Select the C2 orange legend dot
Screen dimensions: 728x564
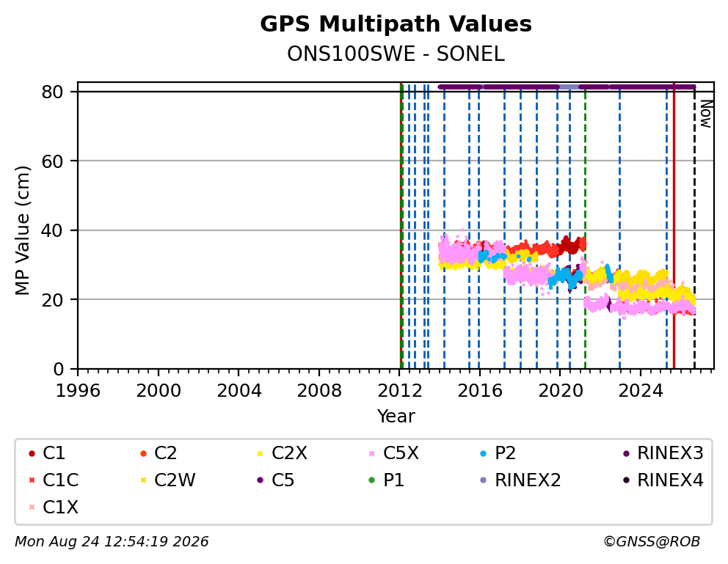143,453
